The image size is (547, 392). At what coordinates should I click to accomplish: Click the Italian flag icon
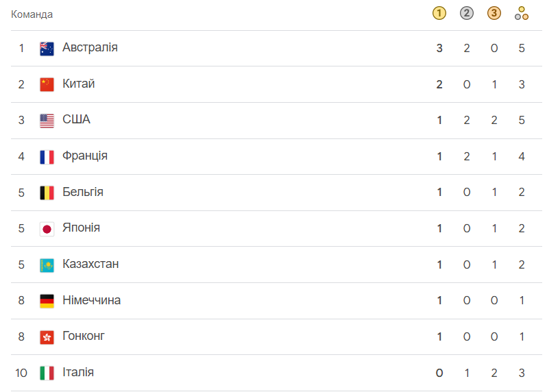pos(47,373)
